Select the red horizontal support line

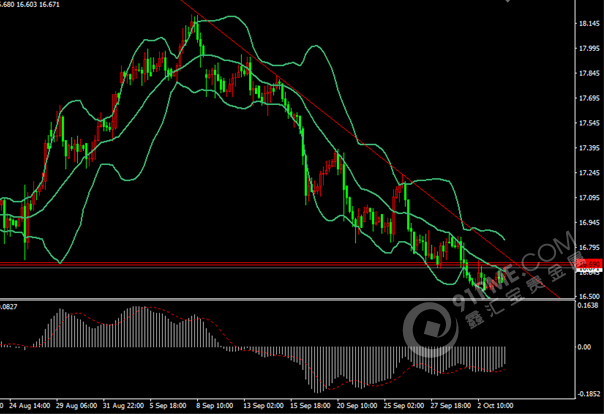click(x=250, y=263)
